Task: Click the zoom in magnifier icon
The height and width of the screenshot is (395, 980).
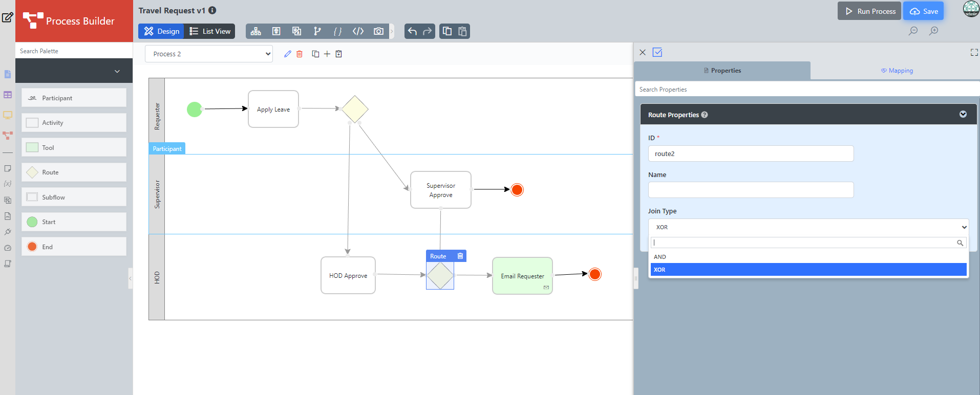Action: click(933, 31)
